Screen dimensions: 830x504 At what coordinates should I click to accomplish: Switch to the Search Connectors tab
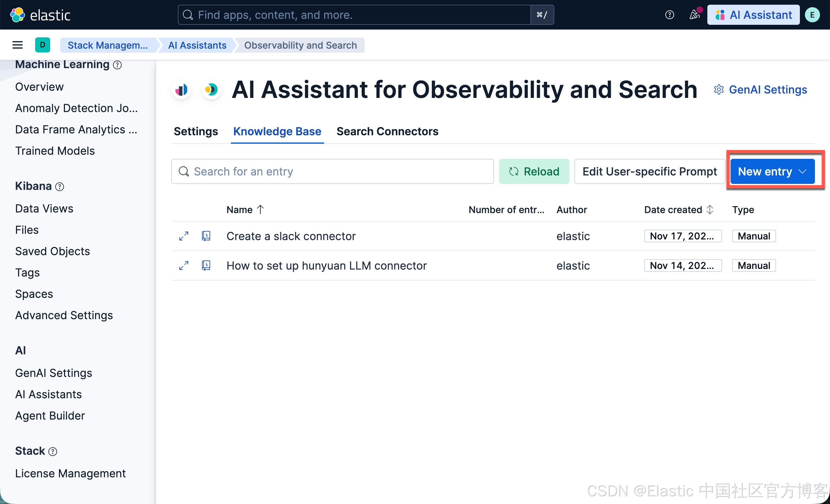coord(387,131)
